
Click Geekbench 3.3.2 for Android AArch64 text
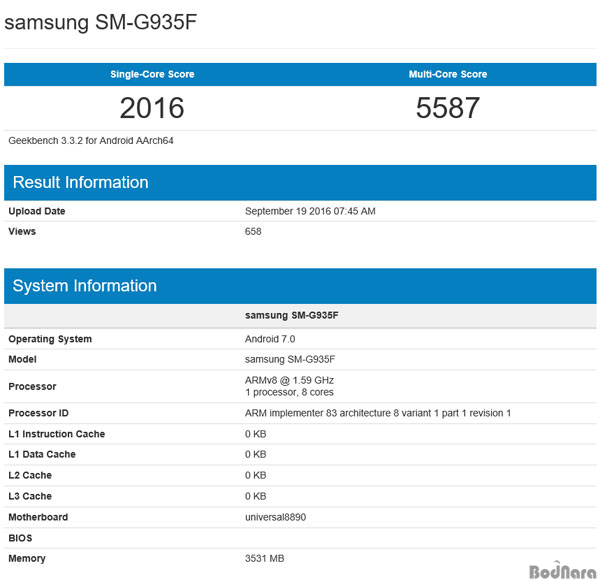click(91, 140)
